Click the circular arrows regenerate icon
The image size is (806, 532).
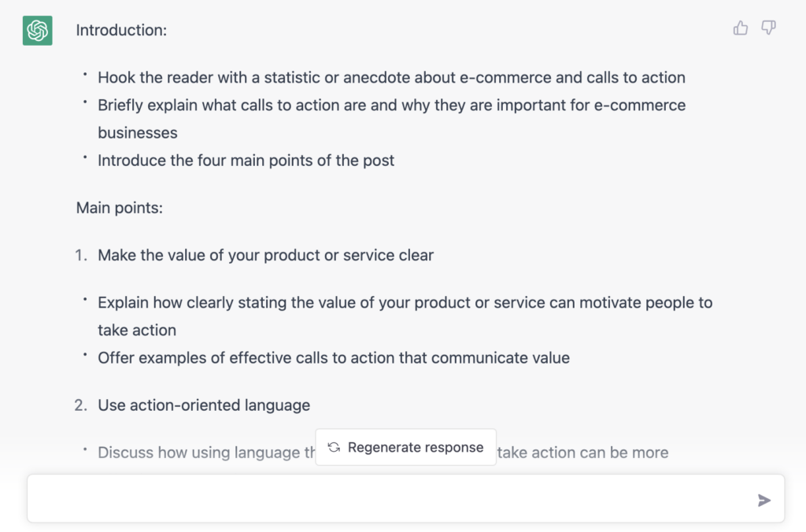coord(334,447)
